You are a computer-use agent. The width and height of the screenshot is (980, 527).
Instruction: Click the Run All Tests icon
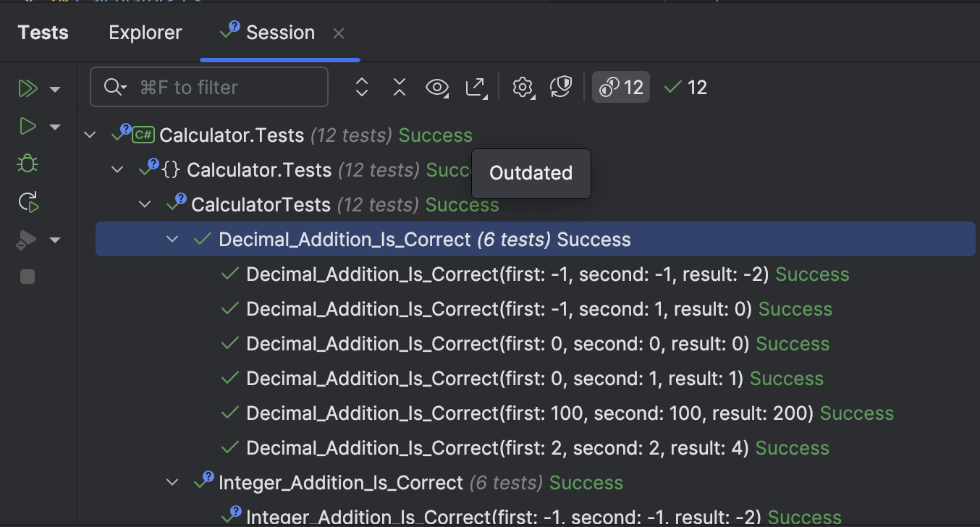pos(27,88)
